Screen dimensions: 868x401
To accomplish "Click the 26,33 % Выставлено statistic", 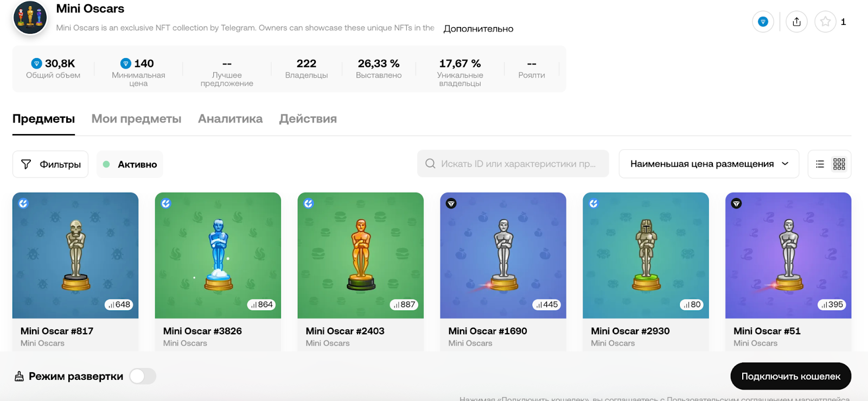I will coord(379,69).
